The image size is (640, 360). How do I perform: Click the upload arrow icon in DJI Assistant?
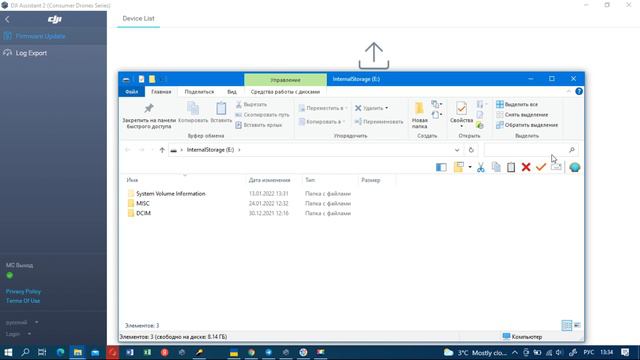point(374,56)
